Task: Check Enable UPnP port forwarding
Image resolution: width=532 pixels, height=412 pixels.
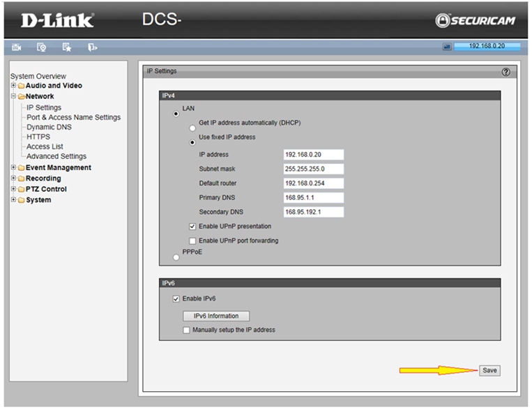Action: tap(192, 241)
